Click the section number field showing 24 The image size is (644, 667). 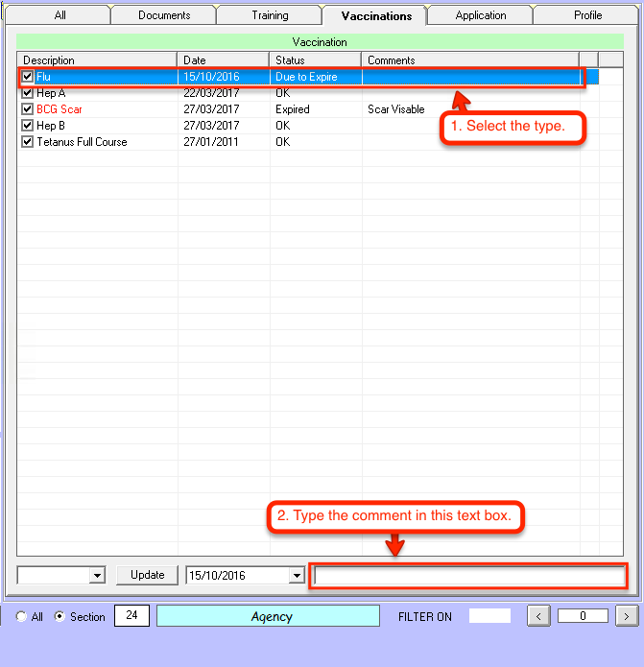(x=131, y=616)
